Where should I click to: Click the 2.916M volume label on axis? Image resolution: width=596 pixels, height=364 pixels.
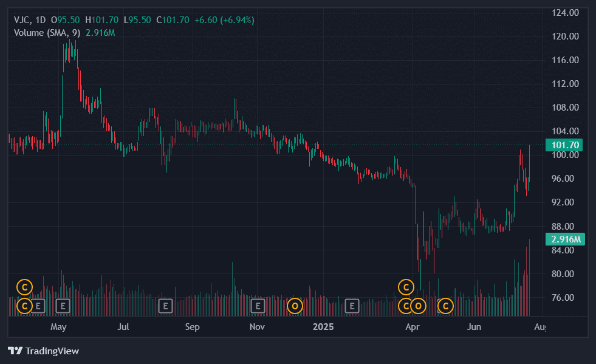coord(566,239)
